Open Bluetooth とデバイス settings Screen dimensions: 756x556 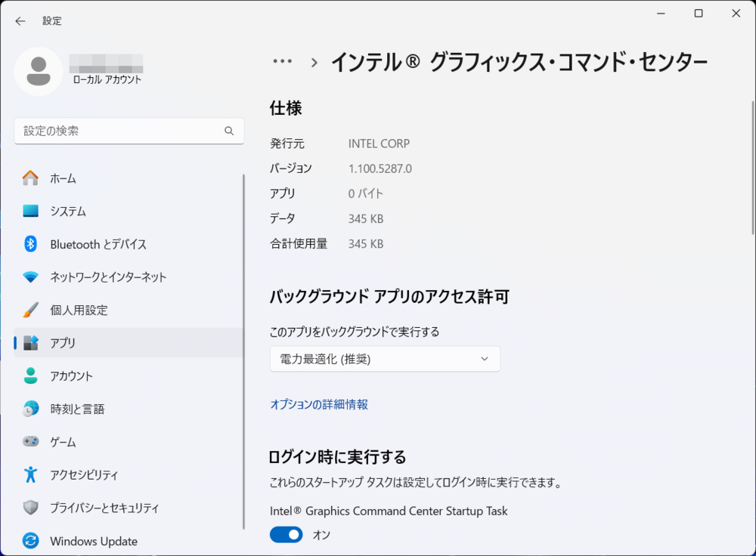(x=129, y=244)
